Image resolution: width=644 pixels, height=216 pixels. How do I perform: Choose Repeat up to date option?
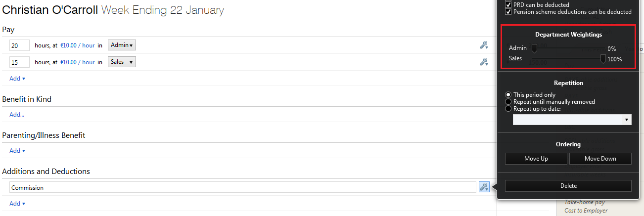[508, 109]
